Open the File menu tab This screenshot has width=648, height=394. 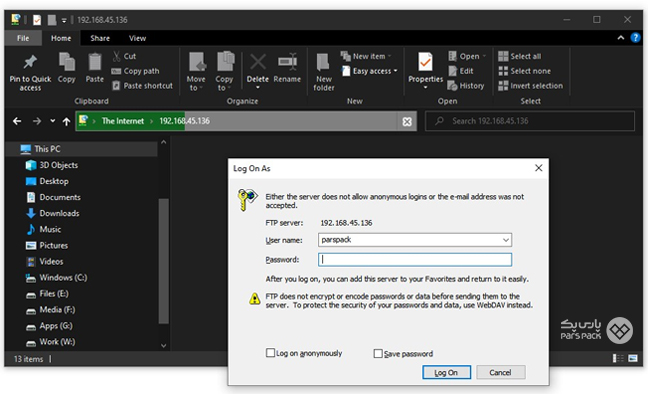[x=23, y=38]
